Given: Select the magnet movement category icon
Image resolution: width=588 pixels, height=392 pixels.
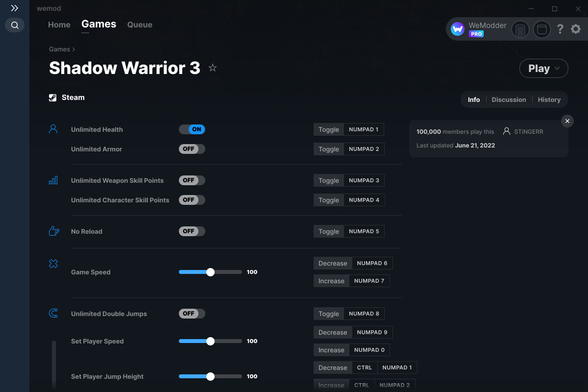Looking at the screenshot, I should (53, 313).
